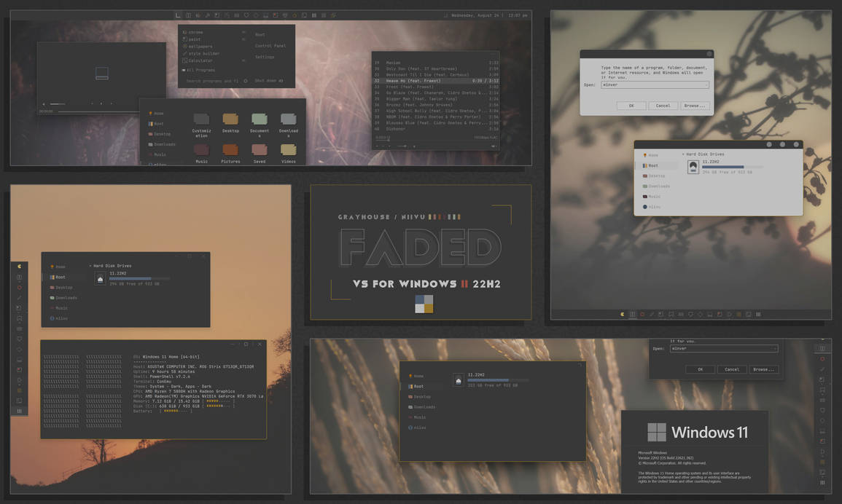Open the combo box arrow in the dark Run dialog
This screenshot has height=504, width=842.
pos(775,348)
